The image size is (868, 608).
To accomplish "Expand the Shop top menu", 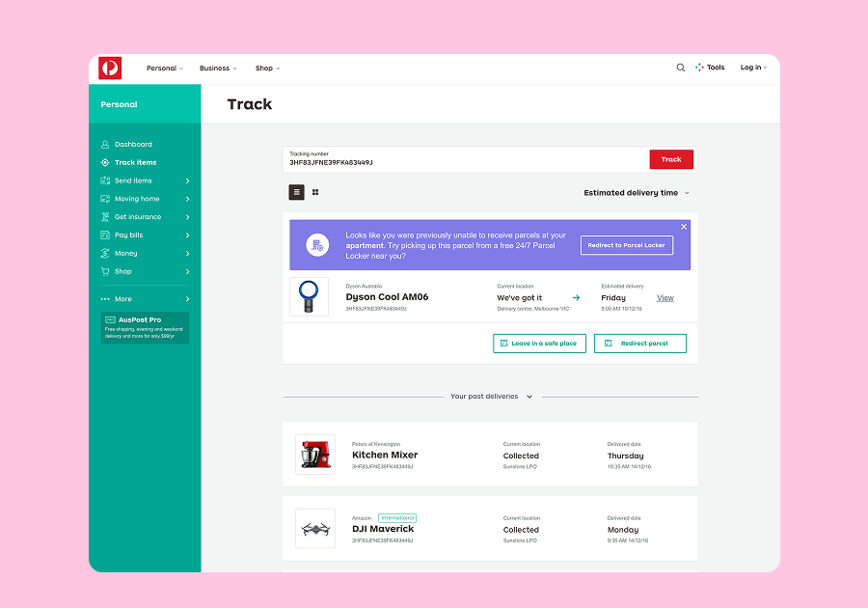I will (x=267, y=69).
